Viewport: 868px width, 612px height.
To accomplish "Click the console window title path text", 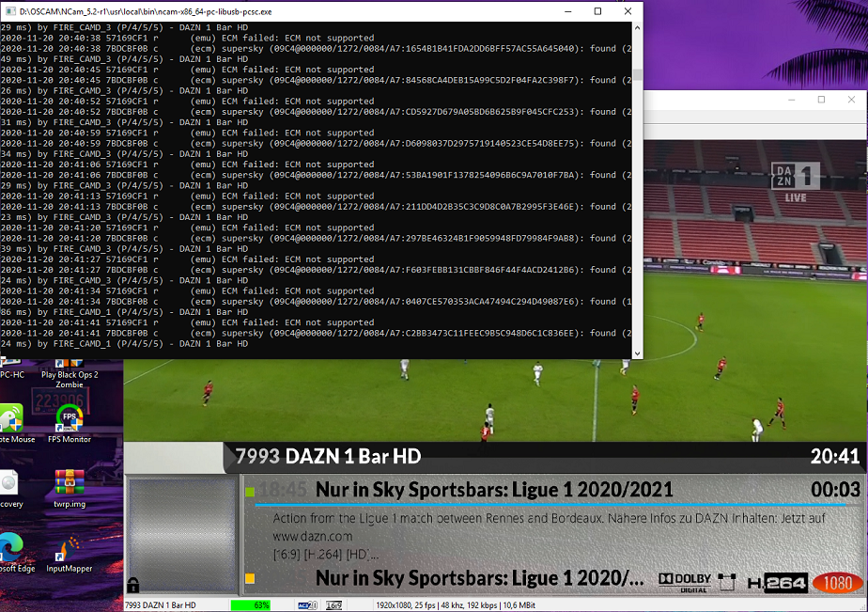I will click(x=146, y=11).
